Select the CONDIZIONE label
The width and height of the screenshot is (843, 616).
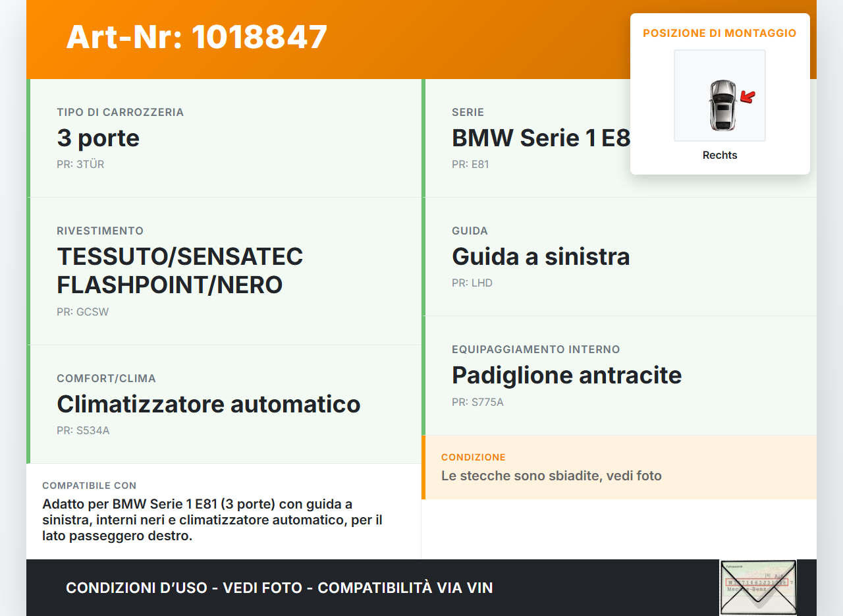pos(474,457)
